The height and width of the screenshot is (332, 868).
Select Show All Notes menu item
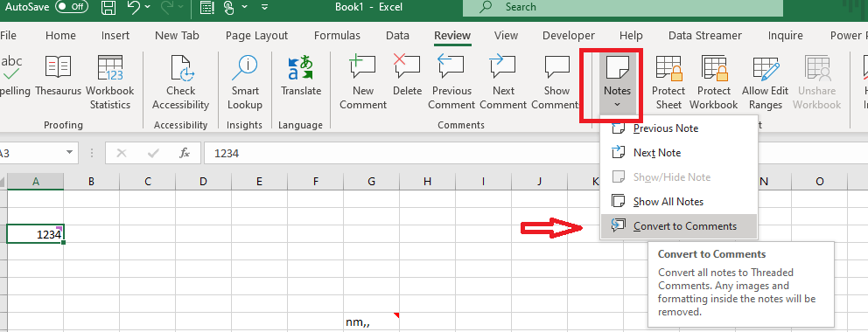coord(679,202)
